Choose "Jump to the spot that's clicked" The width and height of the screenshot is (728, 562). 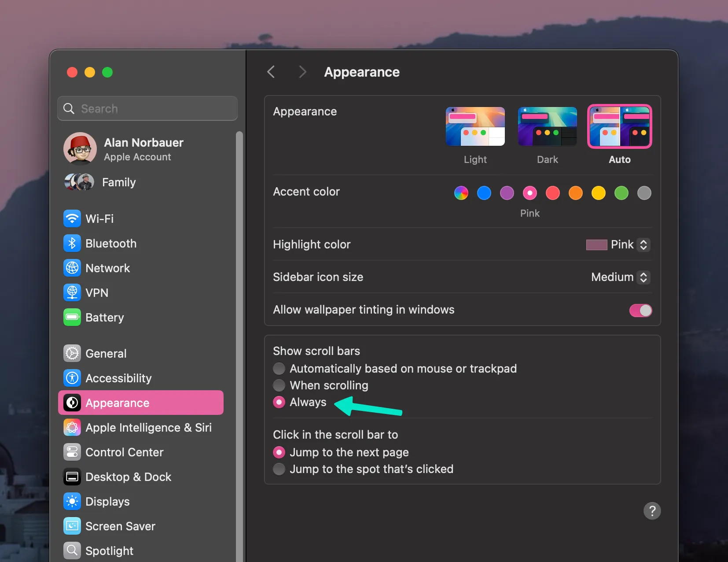click(x=279, y=469)
